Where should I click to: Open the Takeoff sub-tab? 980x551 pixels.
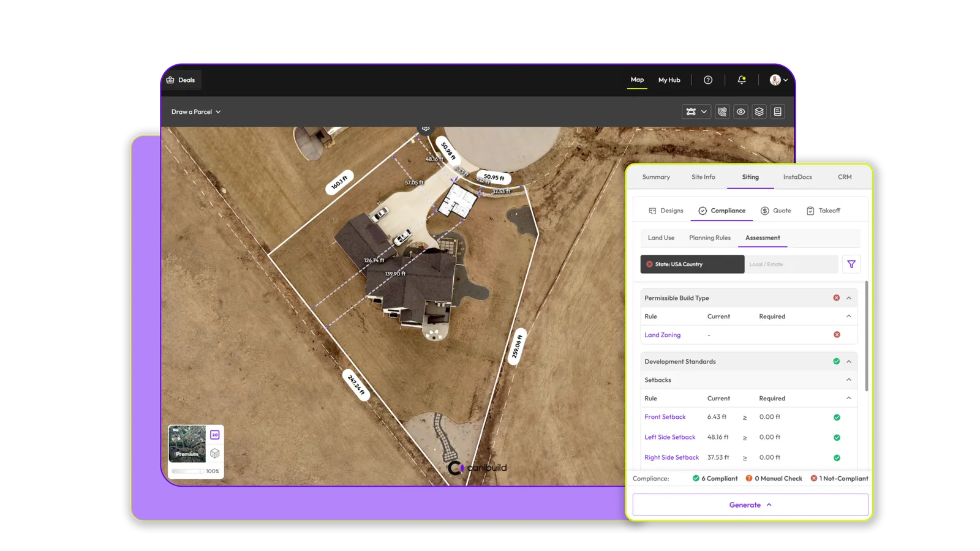tap(823, 211)
